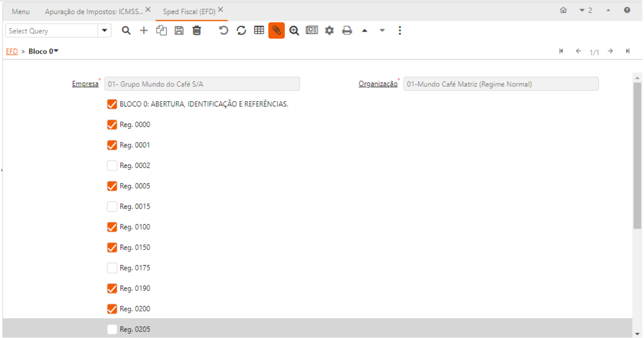Open the Menu tab
This screenshot has width=644, height=338.
click(x=20, y=11)
